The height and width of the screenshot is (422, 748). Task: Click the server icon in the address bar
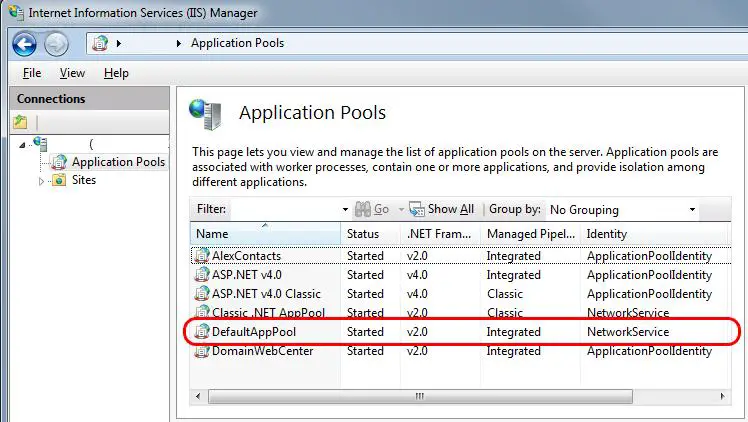click(x=100, y=43)
